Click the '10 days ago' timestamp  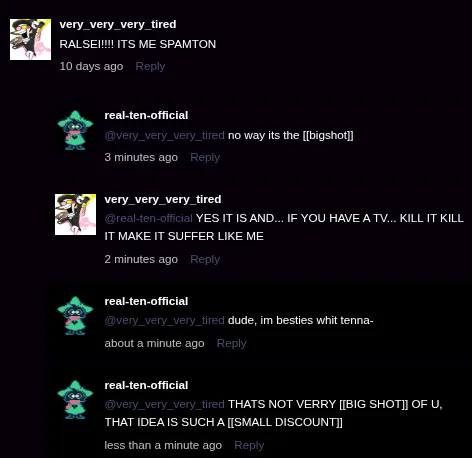tap(91, 66)
